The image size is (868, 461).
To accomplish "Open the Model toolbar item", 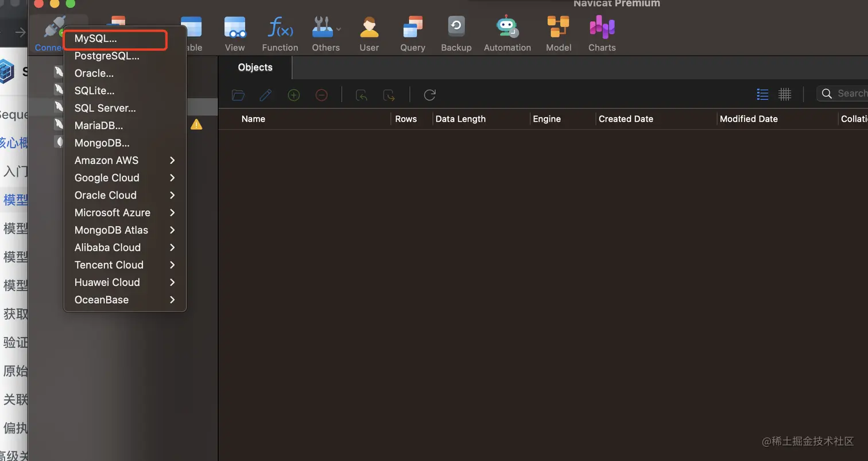I will pos(559,34).
